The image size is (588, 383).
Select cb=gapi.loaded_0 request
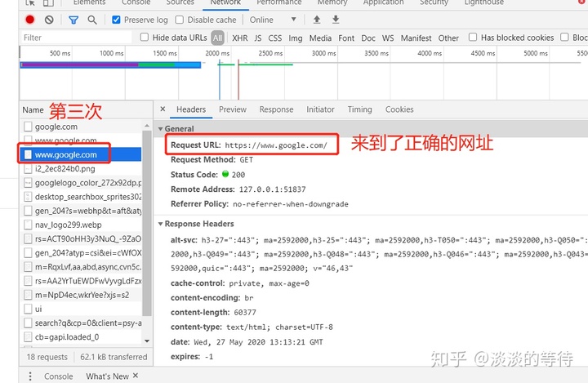pos(82,337)
